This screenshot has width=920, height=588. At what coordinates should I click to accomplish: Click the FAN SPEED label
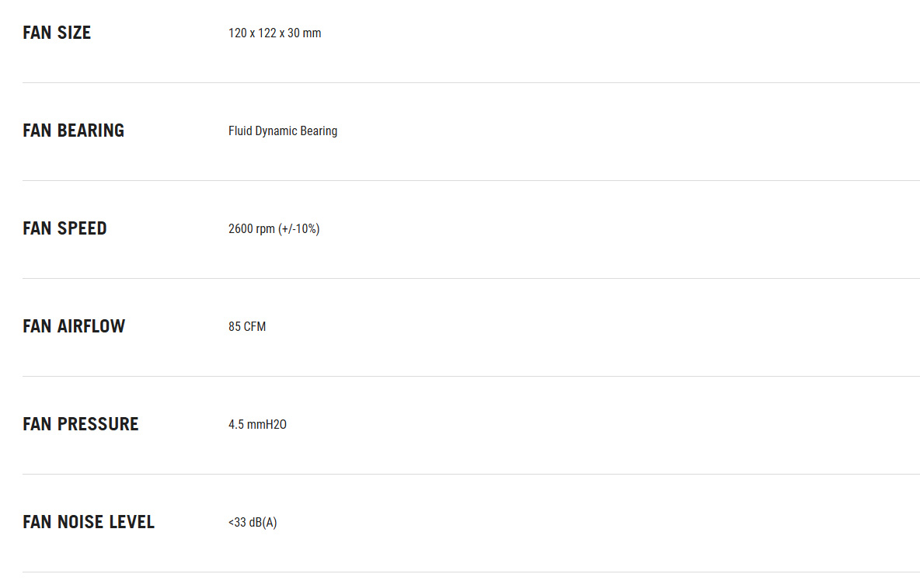64,228
